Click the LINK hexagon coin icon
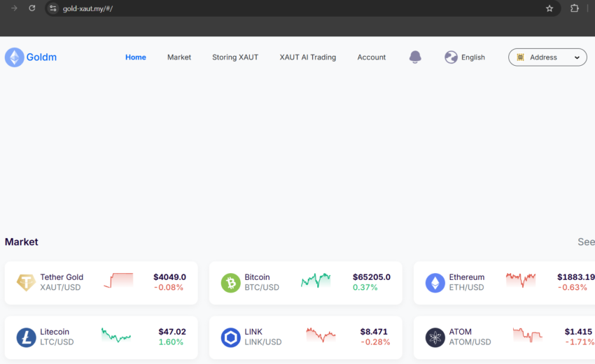The height and width of the screenshot is (364, 595). (x=231, y=337)
